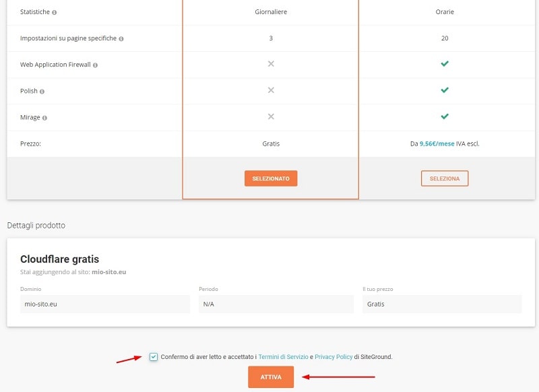Select the value 20 for page settings
539x392 pixels.
pos(445,38)
